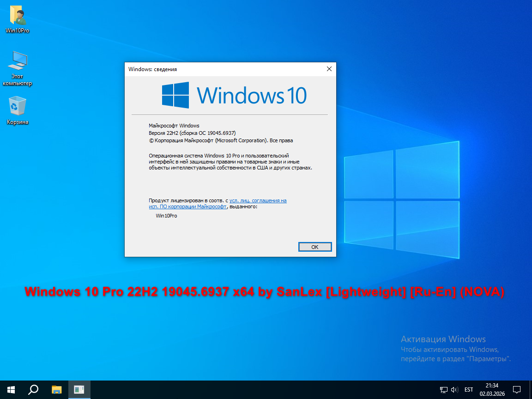Image resolution: width=532 pixels, height=399 pixels.
Task: Click the 'Активация Windows' watermark text
Action: coord(443,339)
